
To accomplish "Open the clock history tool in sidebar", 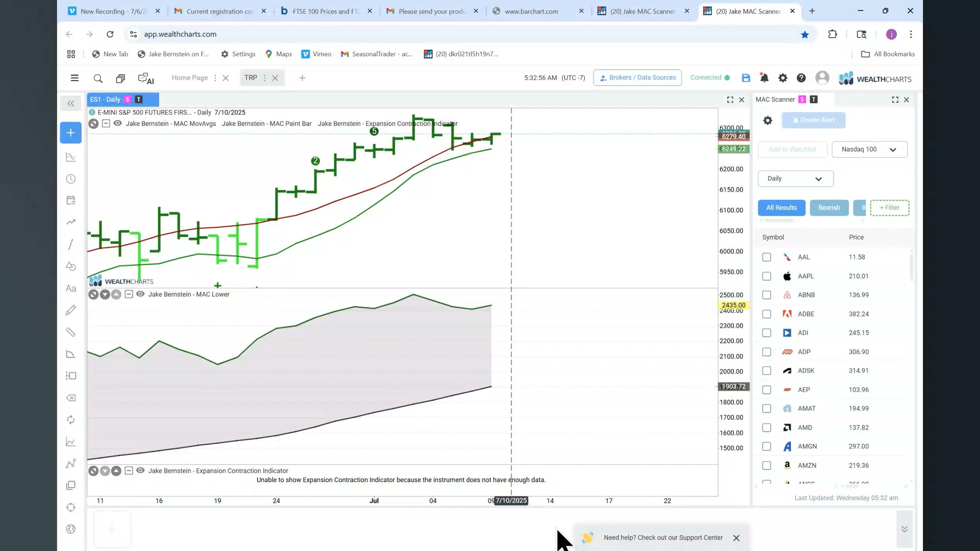I will 71,179.
